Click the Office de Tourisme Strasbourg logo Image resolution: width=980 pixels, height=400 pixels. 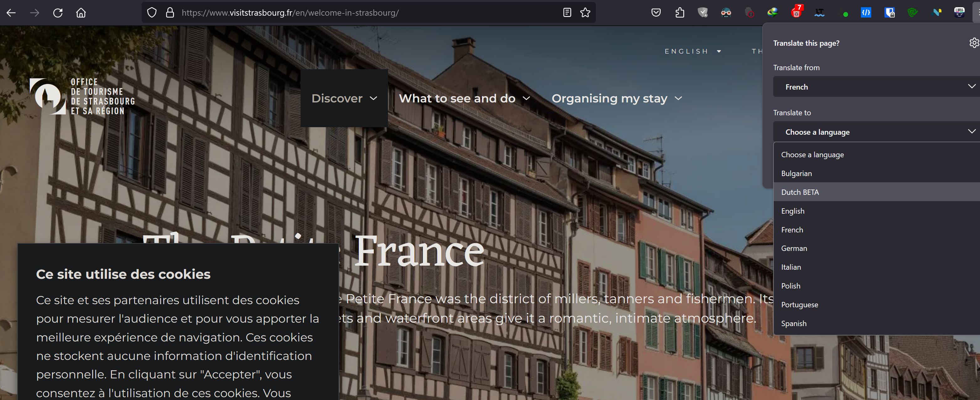point(82,96)
